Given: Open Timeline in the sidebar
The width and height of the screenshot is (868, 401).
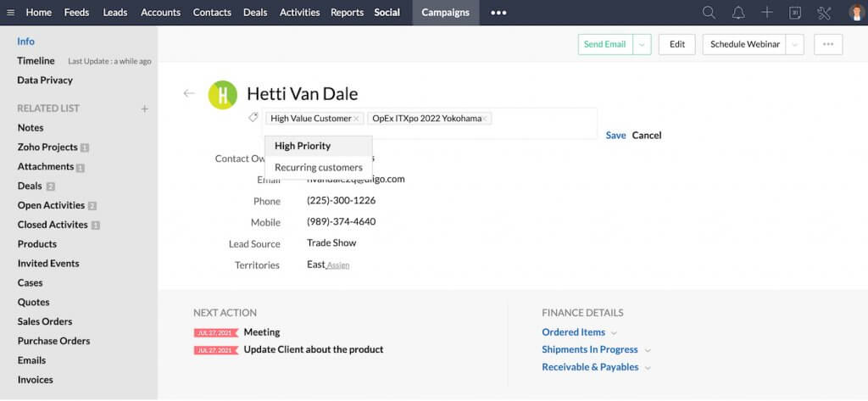Looking at the screenshot, I should click(x=36, y=61).
